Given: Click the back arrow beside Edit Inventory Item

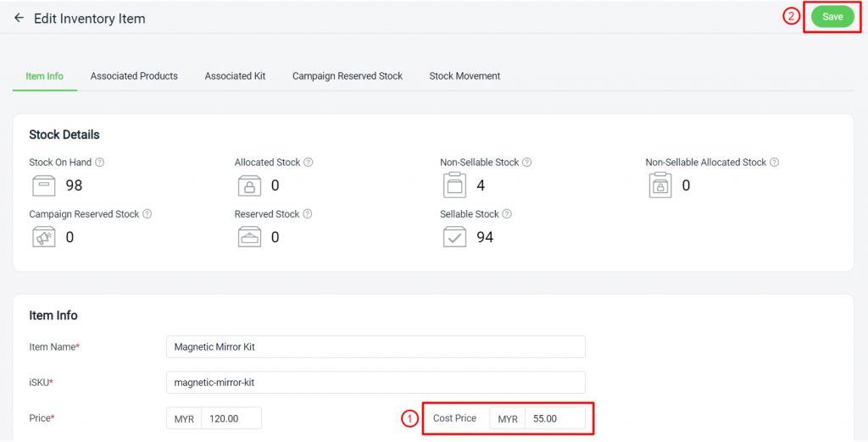Looking at the screenshot, I should [x=19, y=18].
